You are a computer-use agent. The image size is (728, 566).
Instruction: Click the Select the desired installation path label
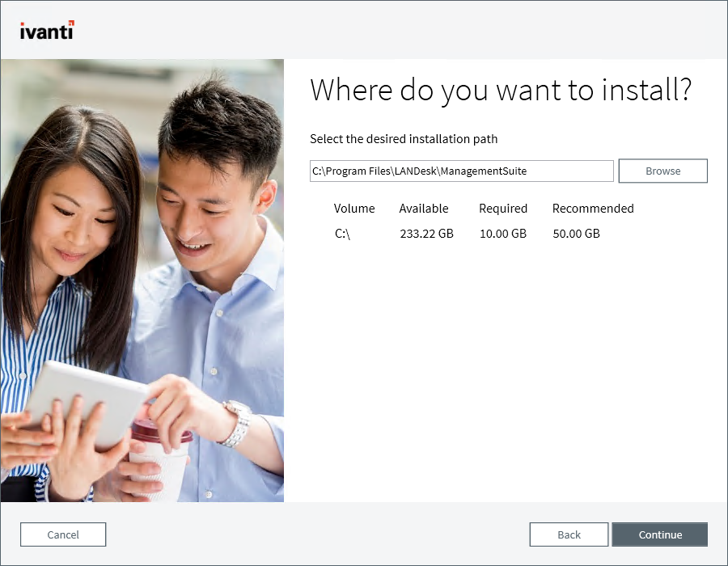click(403, 139)
